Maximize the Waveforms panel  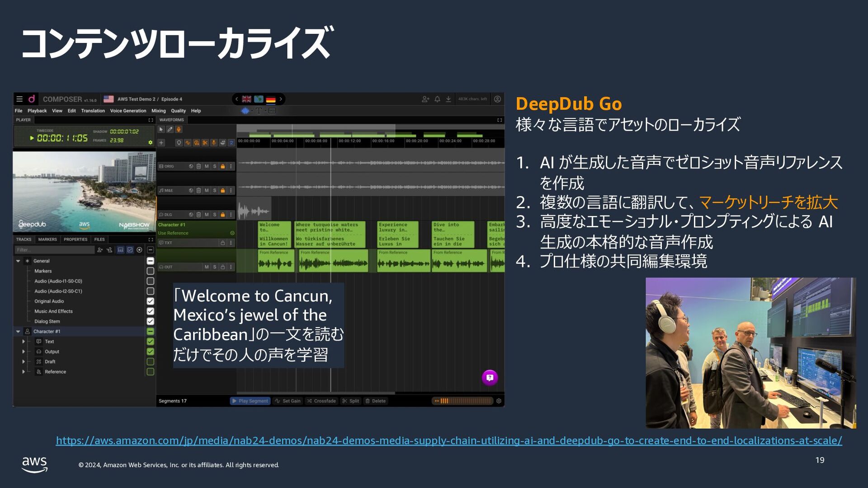[500, 120]
